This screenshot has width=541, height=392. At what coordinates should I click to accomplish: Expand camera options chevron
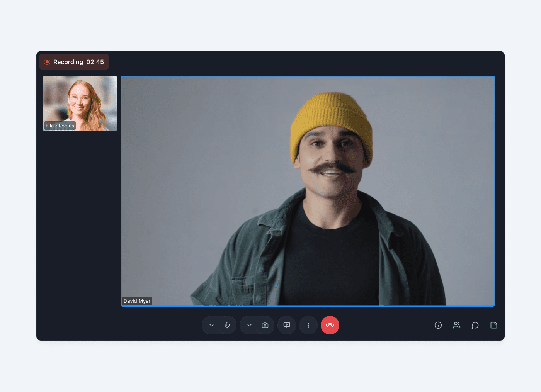(249, 325)
